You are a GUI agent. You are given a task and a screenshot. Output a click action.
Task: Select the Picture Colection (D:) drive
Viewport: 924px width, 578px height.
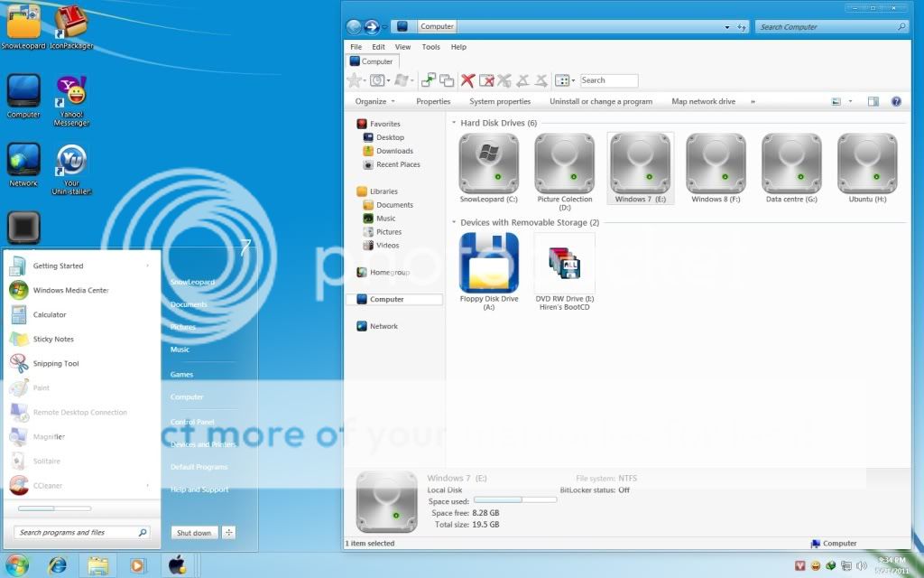pos(565,163)
